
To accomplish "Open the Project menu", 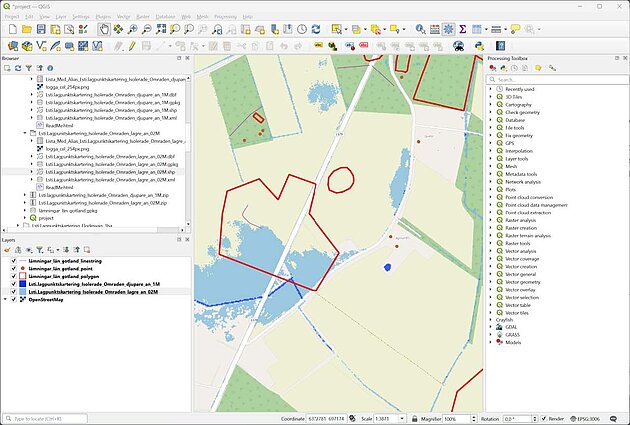I will click(12, 16).
